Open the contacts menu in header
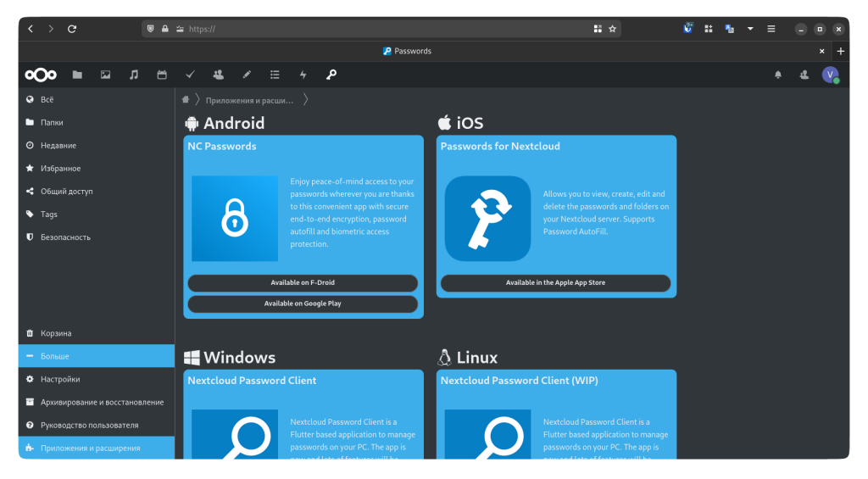Screen dimensions: 868x479 [804, 75]
